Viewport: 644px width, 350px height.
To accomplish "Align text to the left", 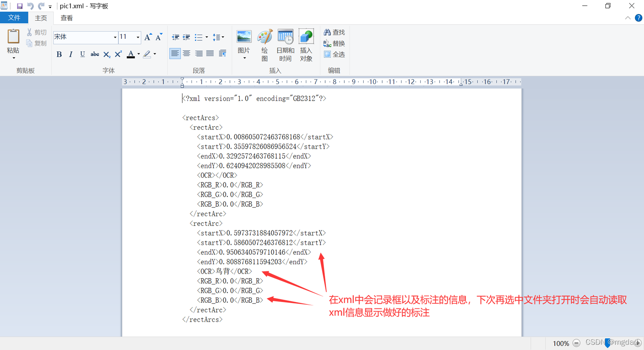I will [x=175, y=53].
